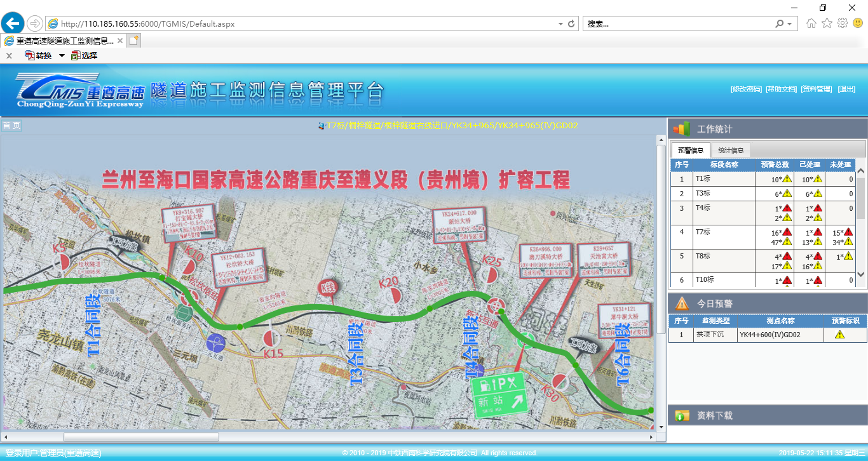868x461 pixels.
Task: Click the 修改密码 link
Action: (x=746, y=90)
